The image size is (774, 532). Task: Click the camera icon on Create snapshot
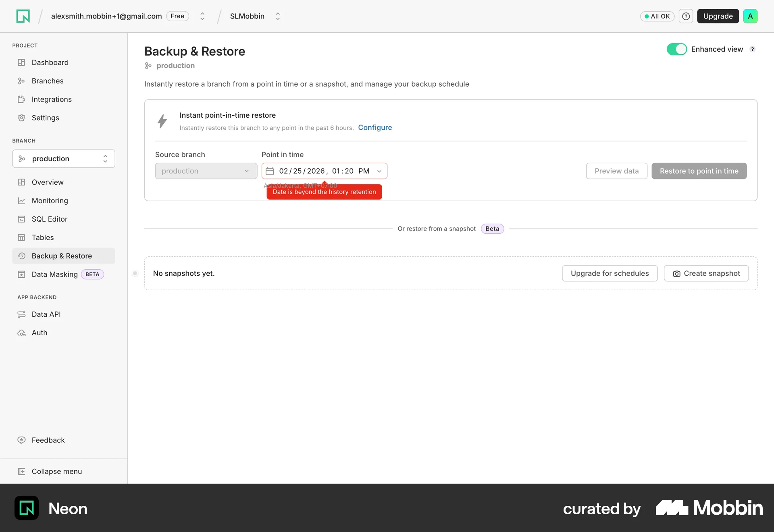click(x=676, y=274)
